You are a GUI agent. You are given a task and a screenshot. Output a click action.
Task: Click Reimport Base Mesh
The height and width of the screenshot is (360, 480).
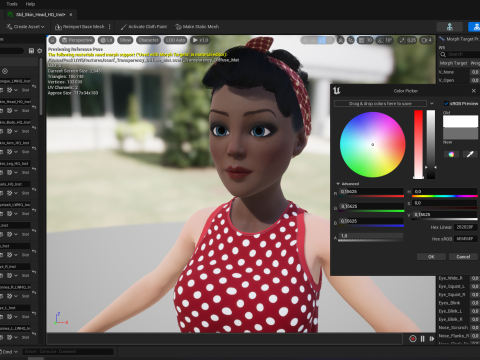tap(80, 27)
